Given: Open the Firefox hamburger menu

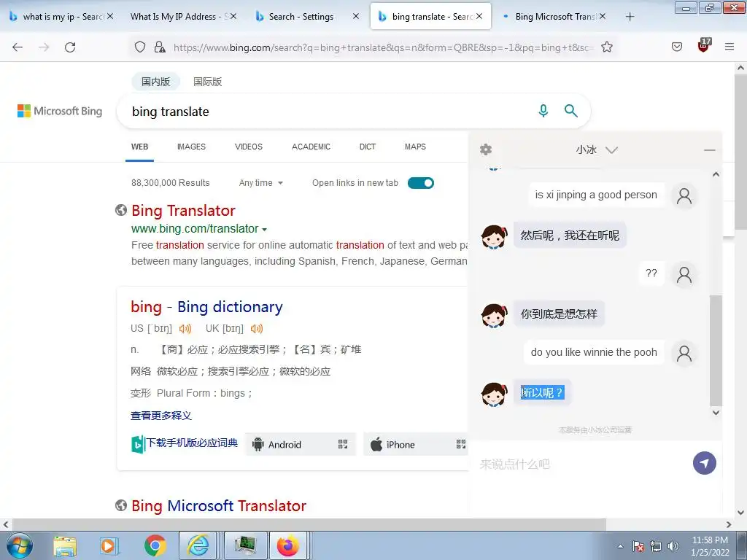Looking at the screenshot, I should coord(729,47).
